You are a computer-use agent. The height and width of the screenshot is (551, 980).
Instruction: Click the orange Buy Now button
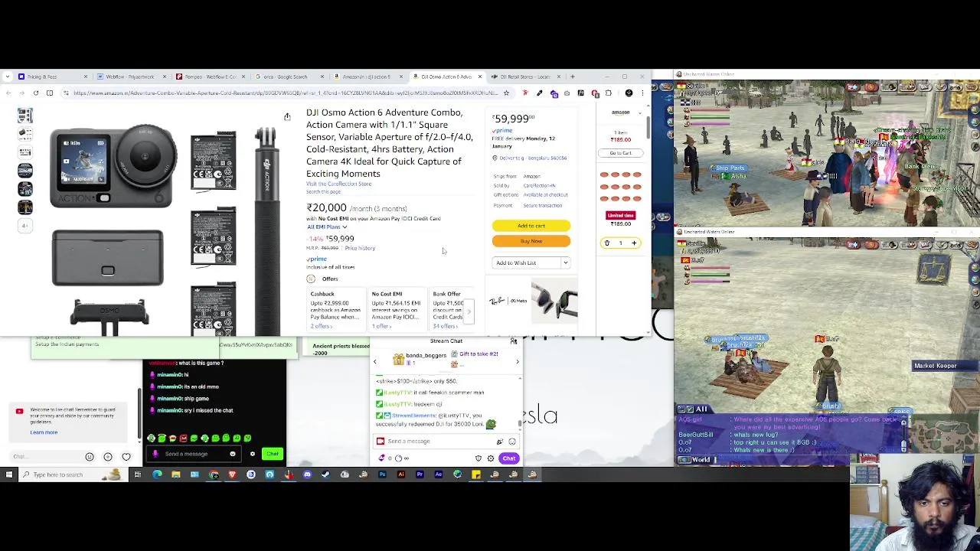(x=531, y=241)
